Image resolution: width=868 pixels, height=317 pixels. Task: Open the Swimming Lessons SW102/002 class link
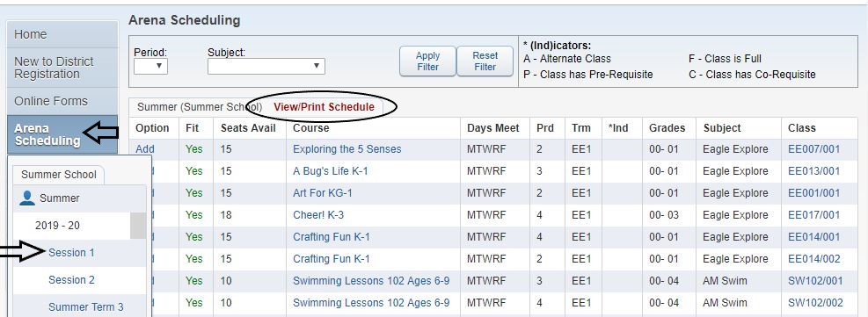click(x=815, y=303)
